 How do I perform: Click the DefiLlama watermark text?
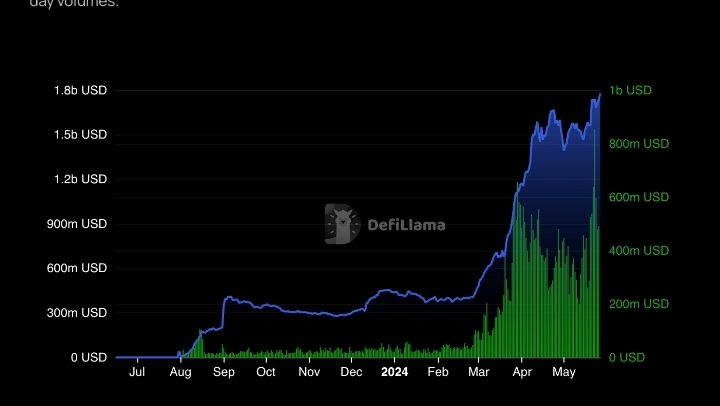pos(407,225)
